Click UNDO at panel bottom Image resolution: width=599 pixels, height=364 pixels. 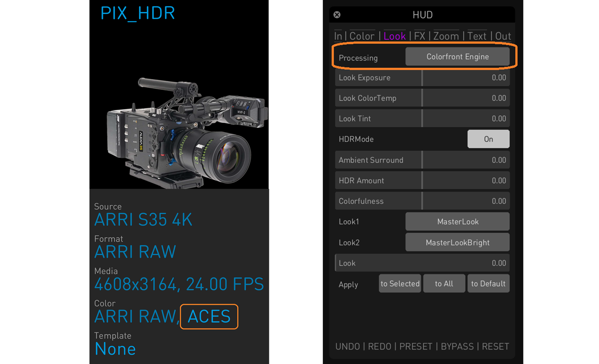[347, 346]
